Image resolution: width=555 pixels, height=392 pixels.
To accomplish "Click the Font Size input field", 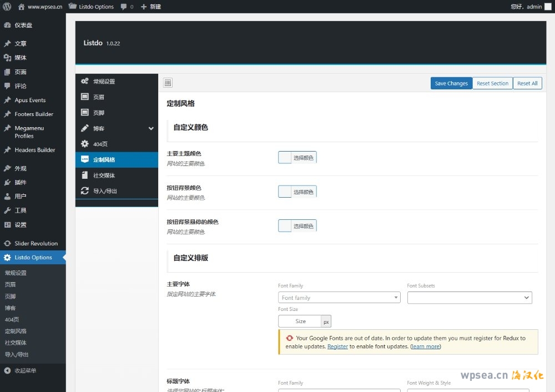I will tap(300, 321).
